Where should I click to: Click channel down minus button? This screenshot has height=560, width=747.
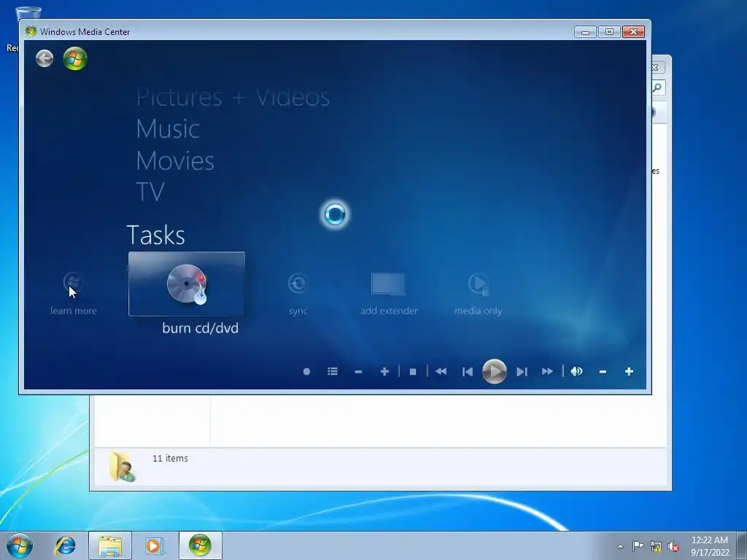coord(358,372)
